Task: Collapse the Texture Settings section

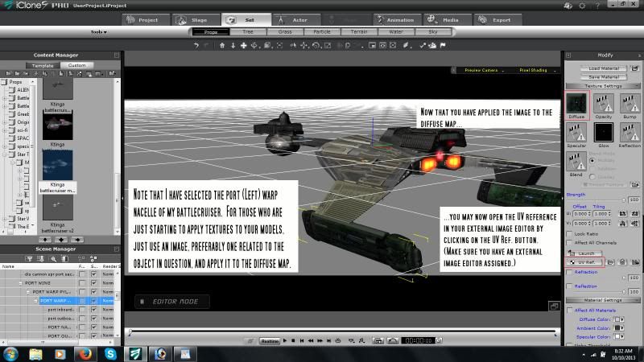Action: [x=603, y=86]
